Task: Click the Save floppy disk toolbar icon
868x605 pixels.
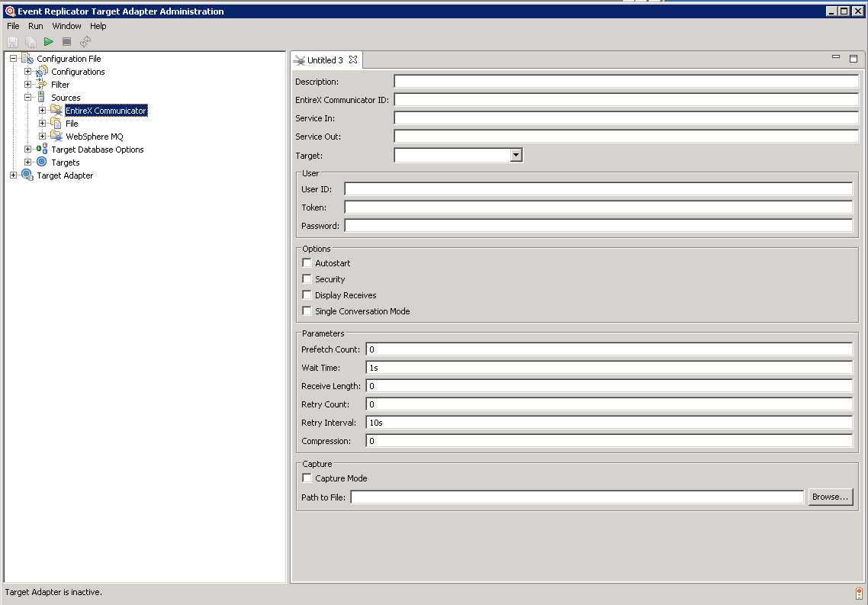Action: pyautogui.click(x=12, y=41)
